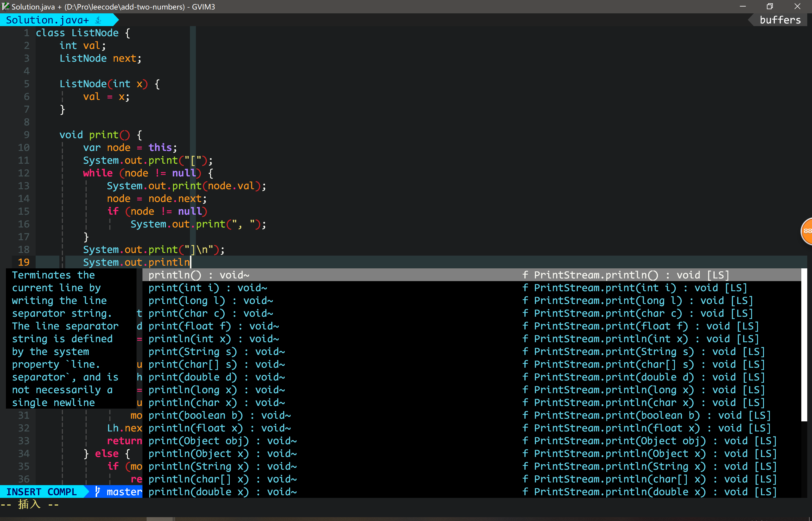Close the GVIM3 window
The image size is (812, 521).
pos(797,7)
